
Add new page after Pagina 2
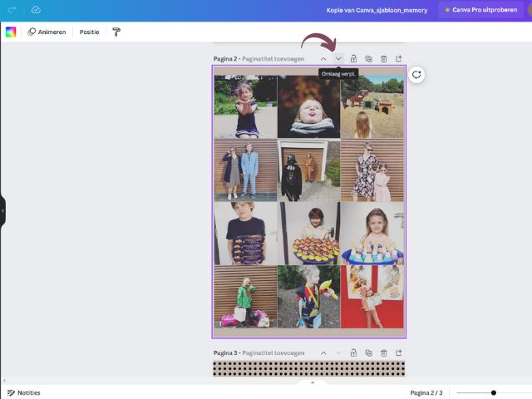click(x=399, y=58)
